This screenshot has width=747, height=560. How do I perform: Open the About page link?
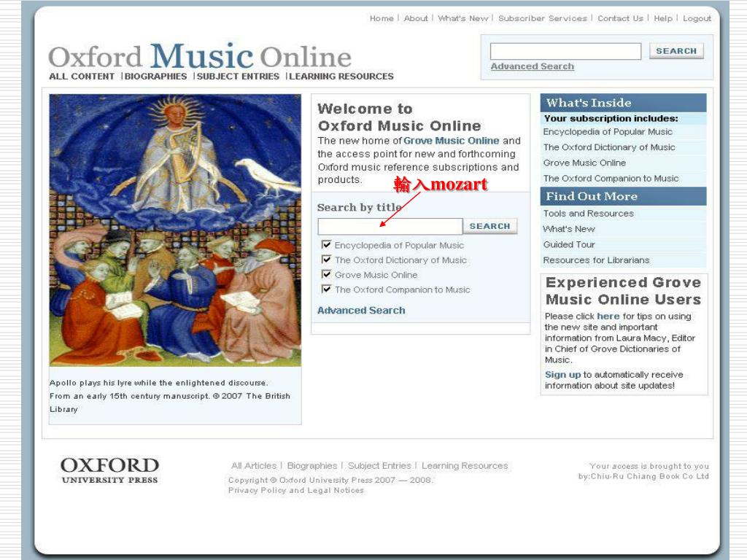(x=416, y=18)
